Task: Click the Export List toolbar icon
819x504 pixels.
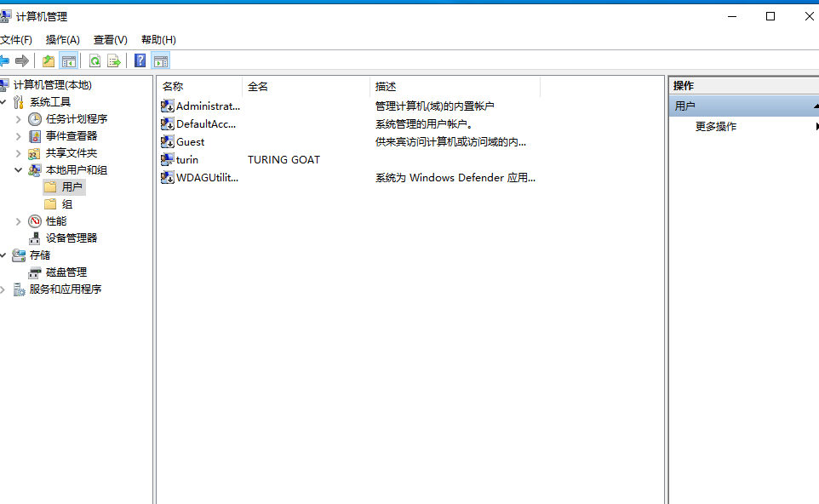Action: 114,61
